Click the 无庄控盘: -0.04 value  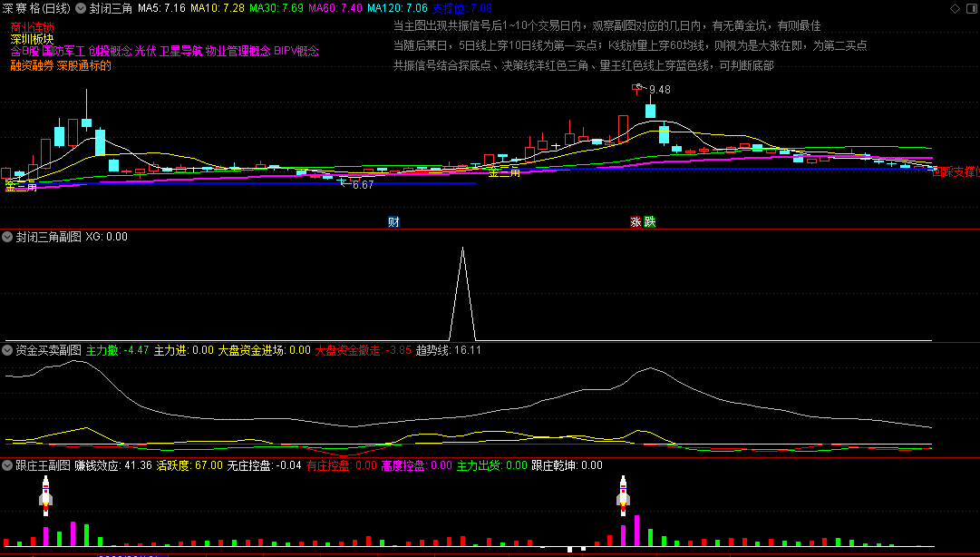[264, 465]
